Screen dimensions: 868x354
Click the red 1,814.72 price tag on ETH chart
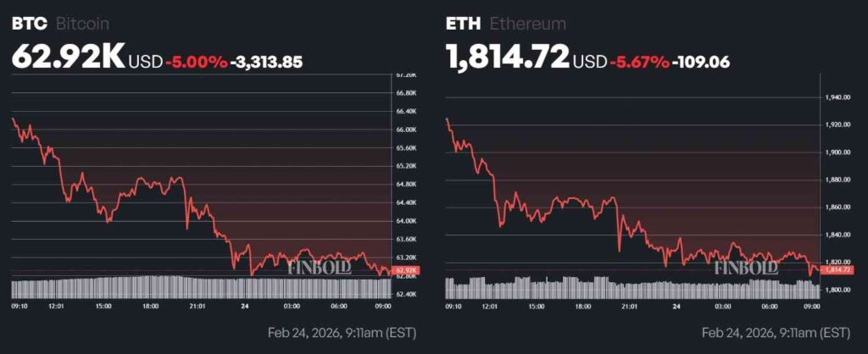coord(837,269)
